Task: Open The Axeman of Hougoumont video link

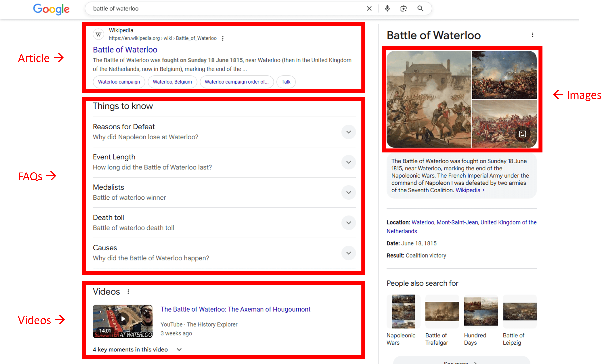Action: click(x=235, y=309)
